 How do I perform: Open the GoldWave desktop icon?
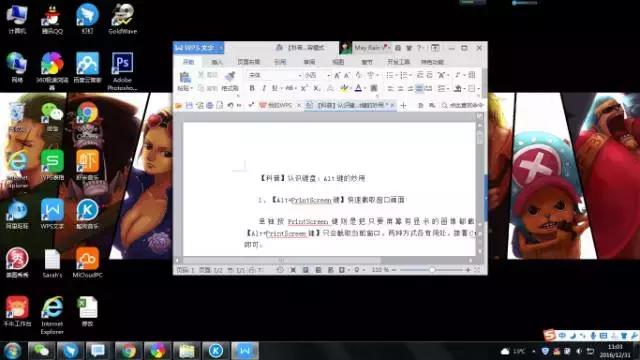(122, 19)
